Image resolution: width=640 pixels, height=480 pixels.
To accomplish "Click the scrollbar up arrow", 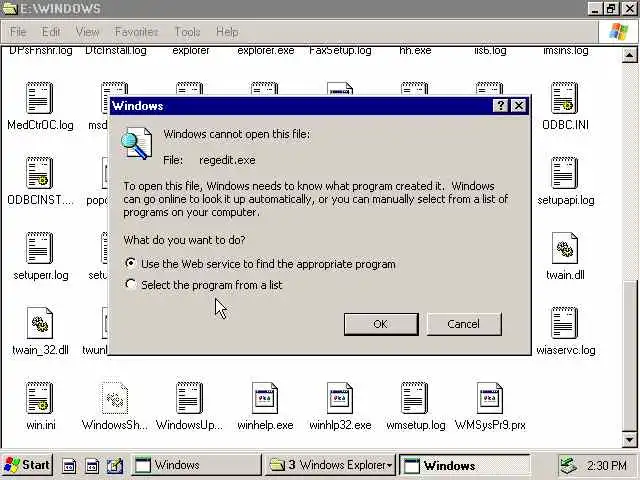I will (x=629, y=55).
